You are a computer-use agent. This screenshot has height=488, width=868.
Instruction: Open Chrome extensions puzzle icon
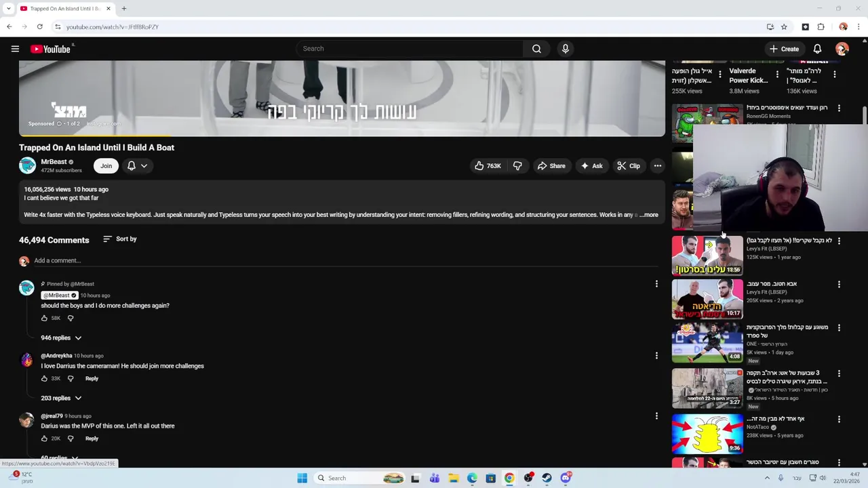point(821,26)
